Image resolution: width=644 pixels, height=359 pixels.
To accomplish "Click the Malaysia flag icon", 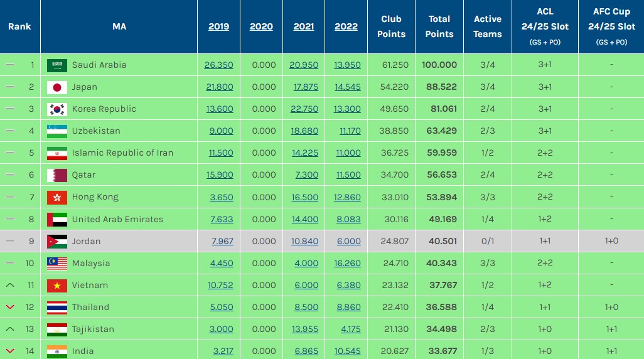I will coord(57,264).
